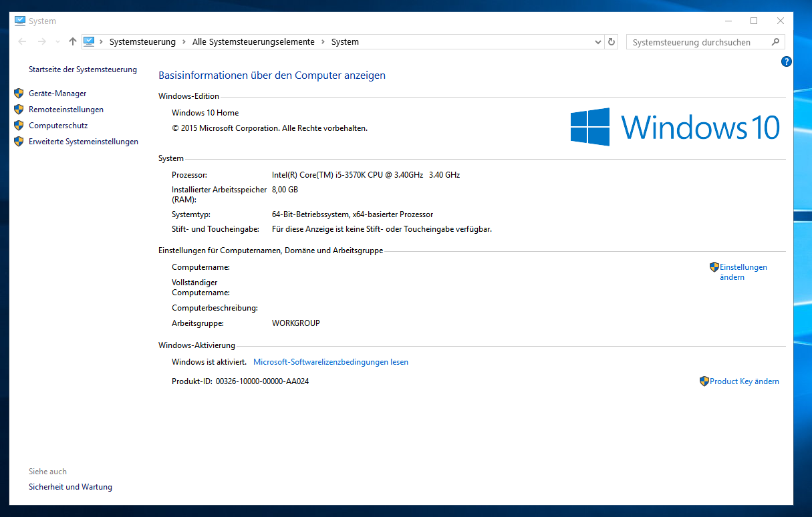Image resolution: width=812 pixels, height=517 pixels.
Task: Open help with the question mark icon
Action: click(787, 61)
